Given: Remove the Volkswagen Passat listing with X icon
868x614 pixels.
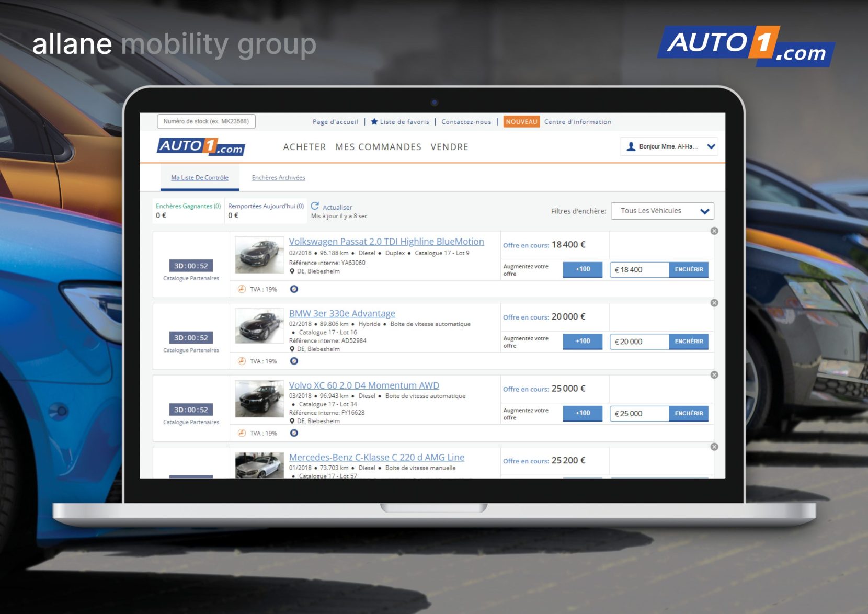Looking at the screenshot, I should [x=714, y=231].
